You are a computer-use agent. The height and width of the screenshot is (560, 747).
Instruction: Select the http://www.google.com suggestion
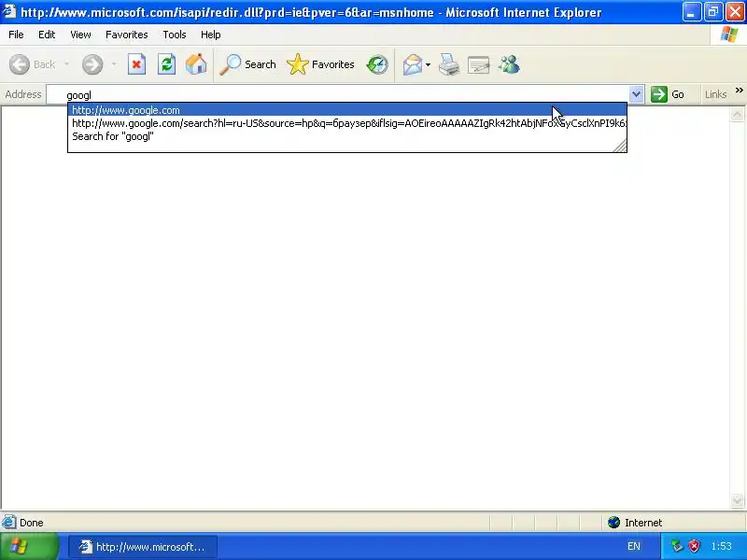347,110
